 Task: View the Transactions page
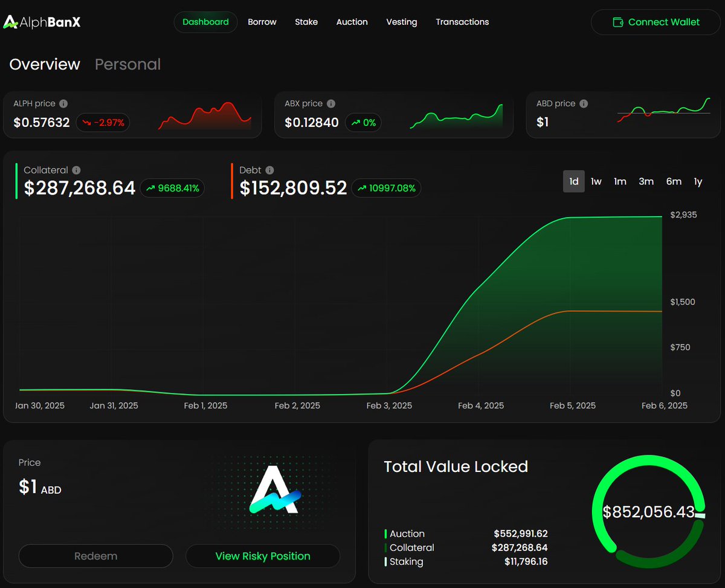(462, 22)
